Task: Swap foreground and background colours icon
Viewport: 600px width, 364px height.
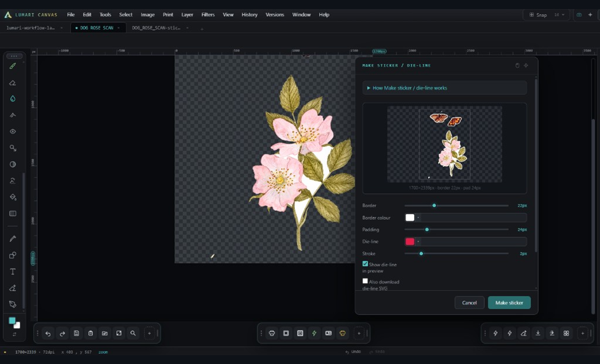Action: (x=14, y=334)
